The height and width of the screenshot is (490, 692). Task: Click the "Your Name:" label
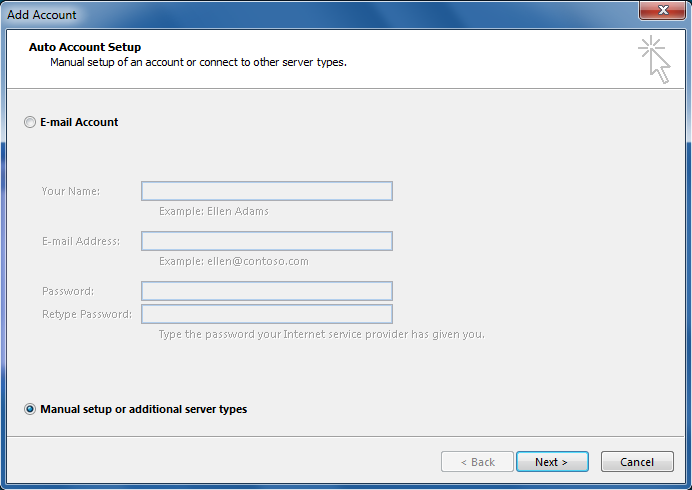tap(71, 191)
